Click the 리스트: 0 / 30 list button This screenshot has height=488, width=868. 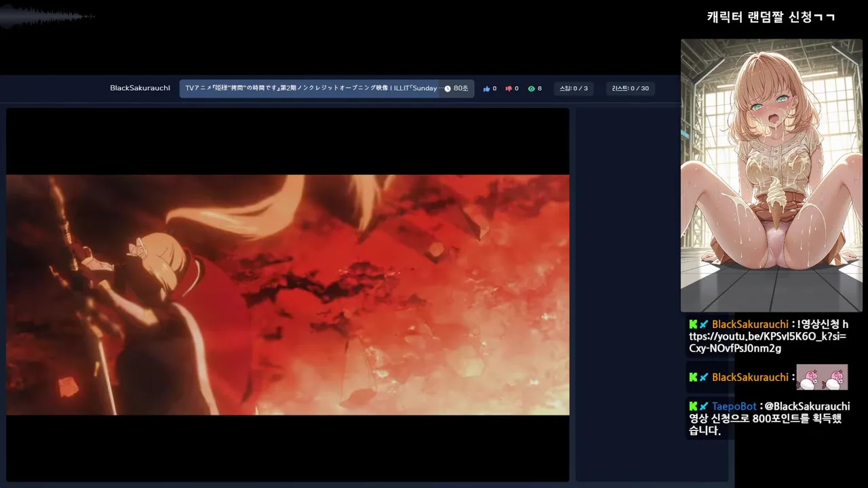[x=631, y=89]
